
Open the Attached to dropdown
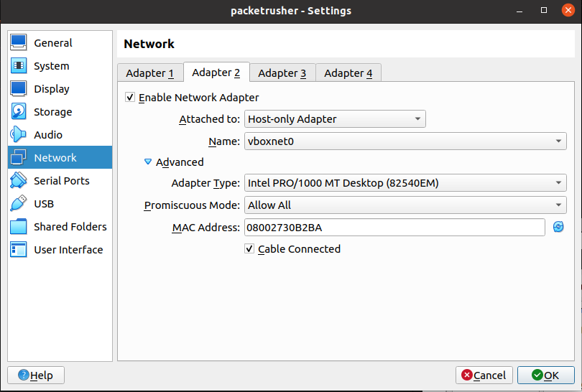point(335,119)
